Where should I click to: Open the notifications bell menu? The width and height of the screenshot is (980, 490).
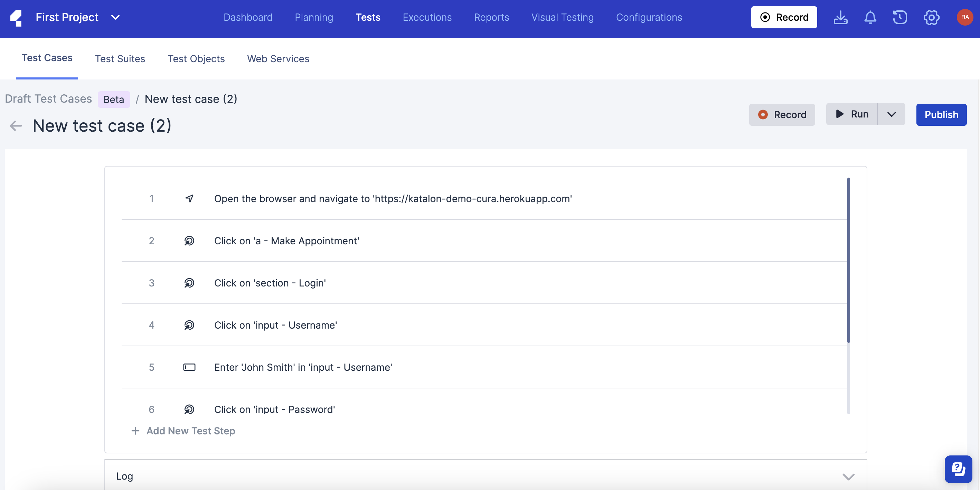point(870,17)
